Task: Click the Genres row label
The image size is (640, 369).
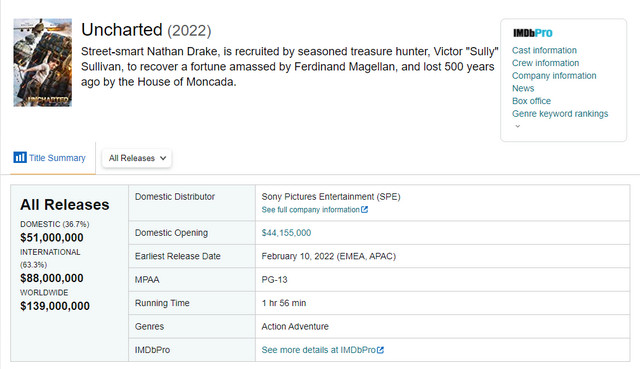Action: click(149, 327)
